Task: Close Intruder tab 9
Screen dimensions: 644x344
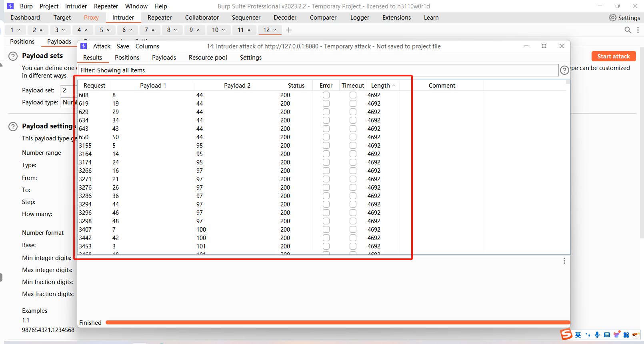Action: click(198, 30)
